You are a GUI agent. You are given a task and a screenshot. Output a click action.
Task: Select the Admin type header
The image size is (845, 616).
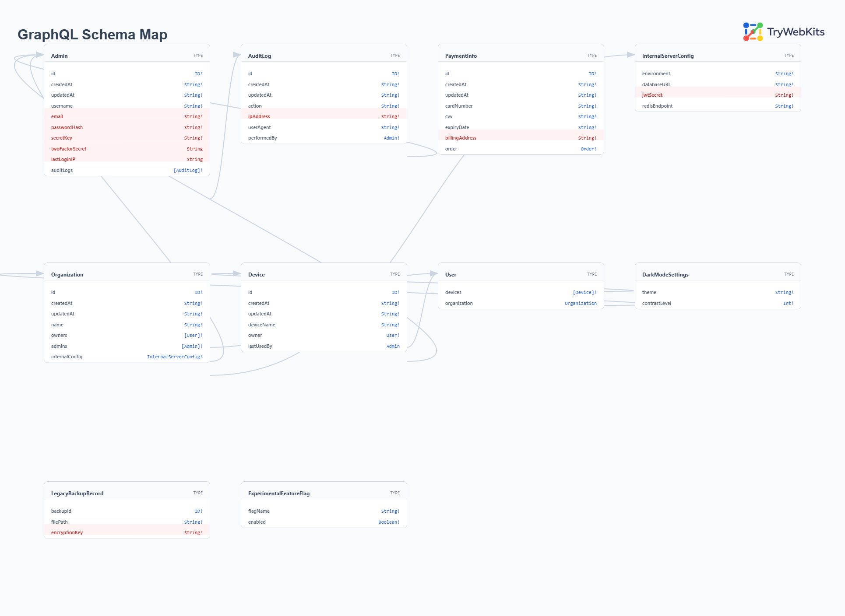(x=60, y=56)
